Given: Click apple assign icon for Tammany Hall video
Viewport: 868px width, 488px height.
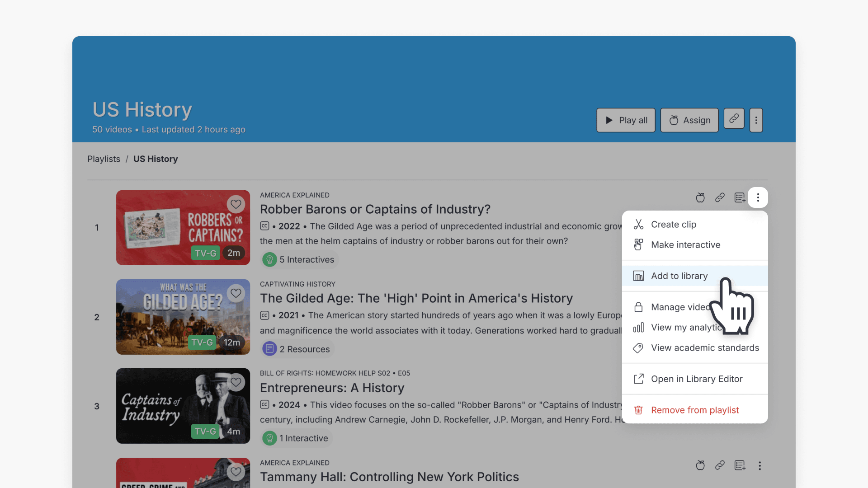Looking at the screenshot, I should [x=700, y=465].
